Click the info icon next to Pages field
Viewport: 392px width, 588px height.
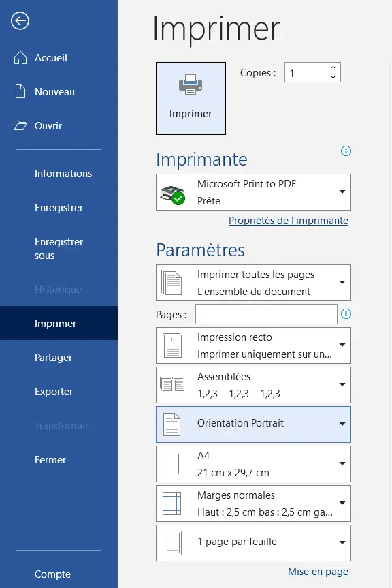point(346,314)
